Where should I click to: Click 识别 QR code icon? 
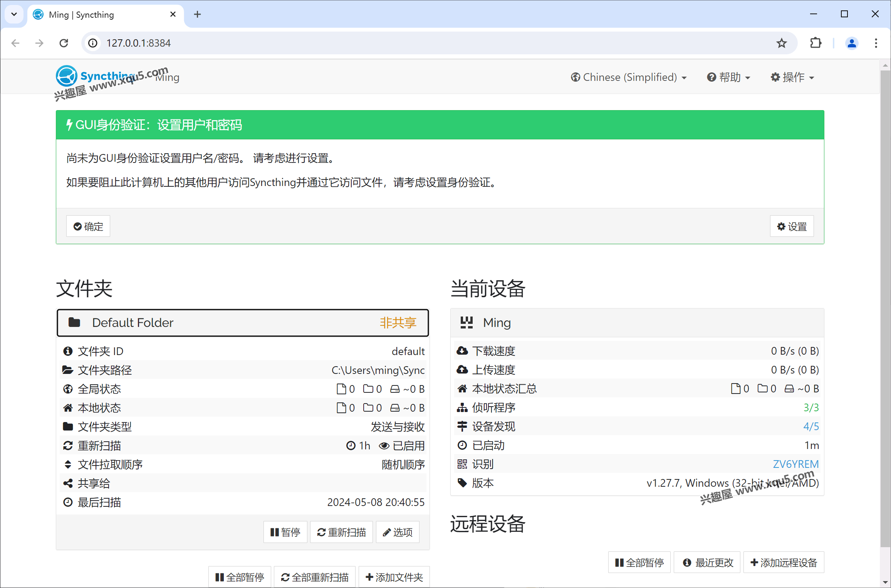point(462,464)
